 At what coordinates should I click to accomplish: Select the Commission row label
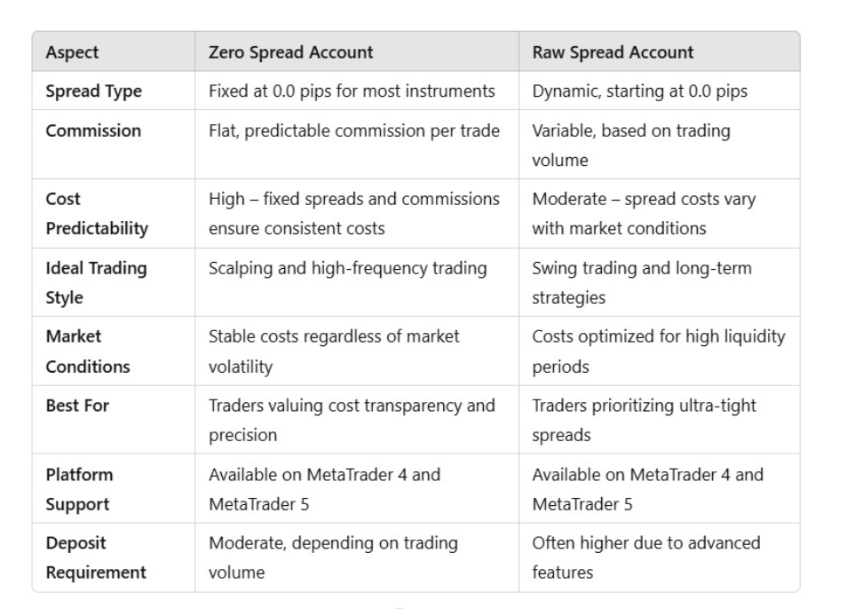[93, 130]
